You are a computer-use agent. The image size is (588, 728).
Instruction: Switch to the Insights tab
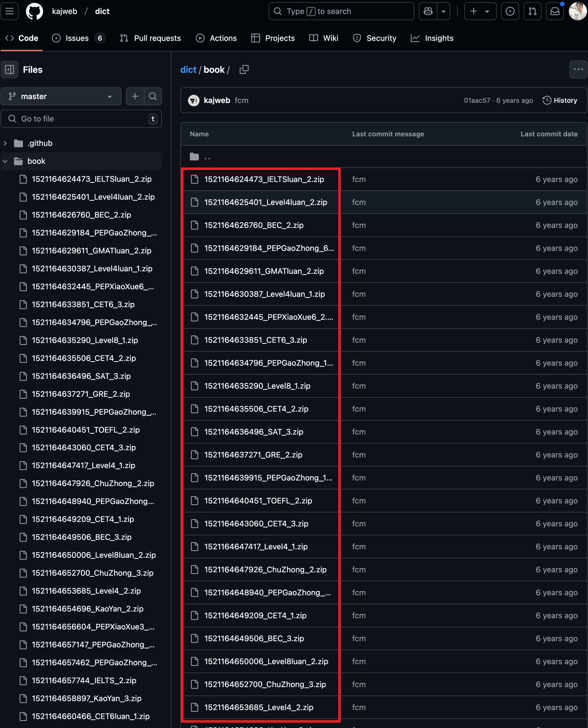click(432, 38)
